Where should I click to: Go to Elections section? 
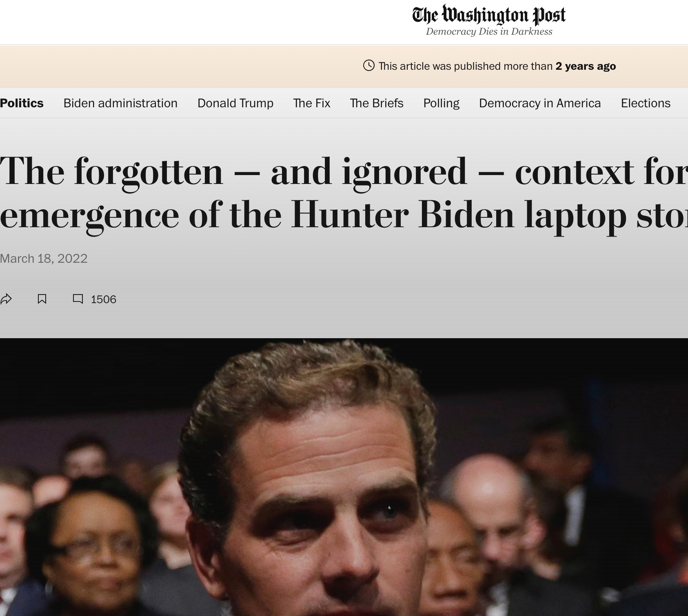(646, 103)
